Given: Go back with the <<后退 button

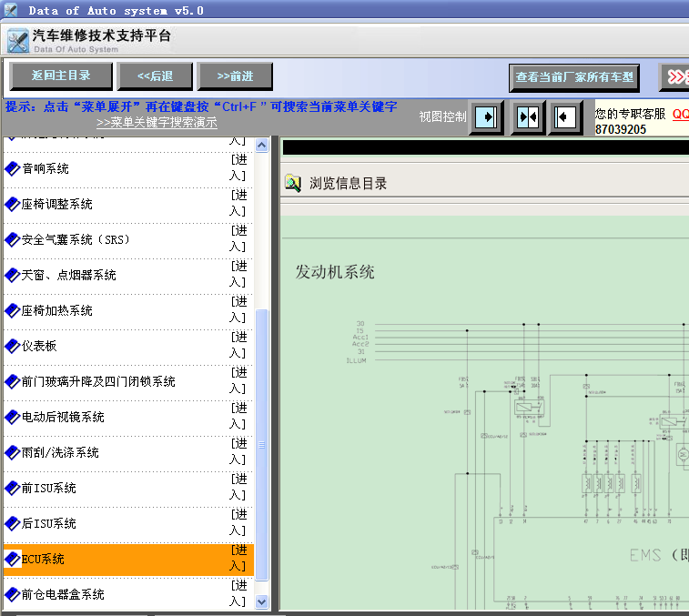Looking at the screenshot, I should pos(155,76).
